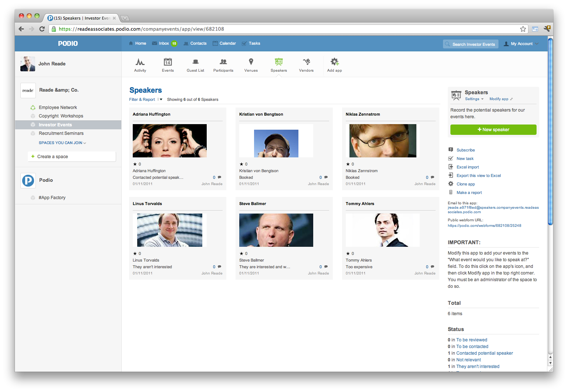The width and height of the screenshot is (568, 392).
Task: Click the star rating on Adriana Huffington card
Action: click(135, 164)
